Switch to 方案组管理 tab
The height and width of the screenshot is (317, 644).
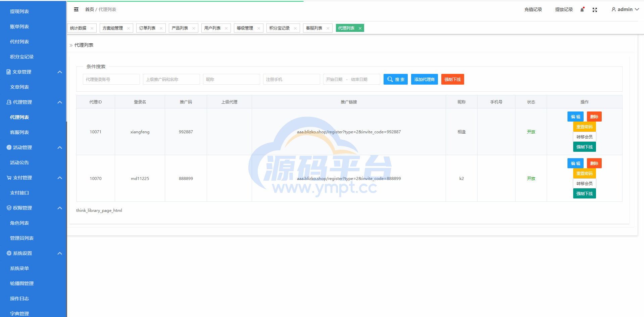point(113,28)
